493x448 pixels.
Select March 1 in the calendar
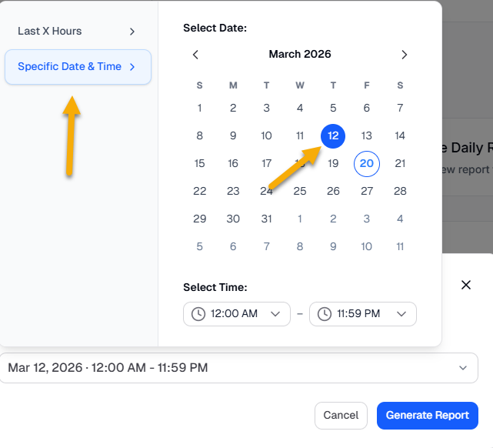200,109
